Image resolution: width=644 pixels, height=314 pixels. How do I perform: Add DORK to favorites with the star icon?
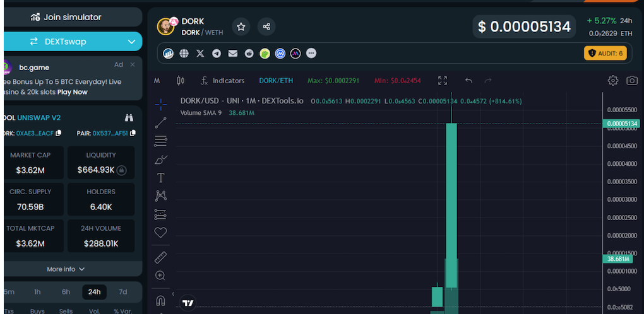241,27
